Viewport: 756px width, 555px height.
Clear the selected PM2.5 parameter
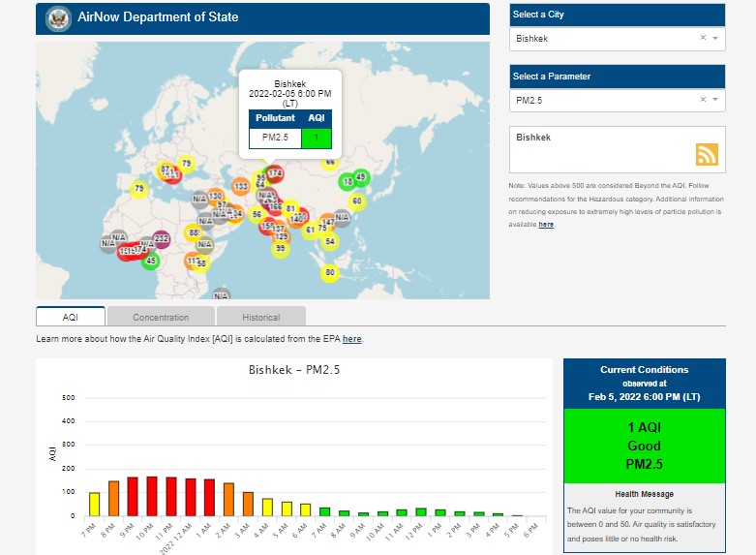pos(703,100)
